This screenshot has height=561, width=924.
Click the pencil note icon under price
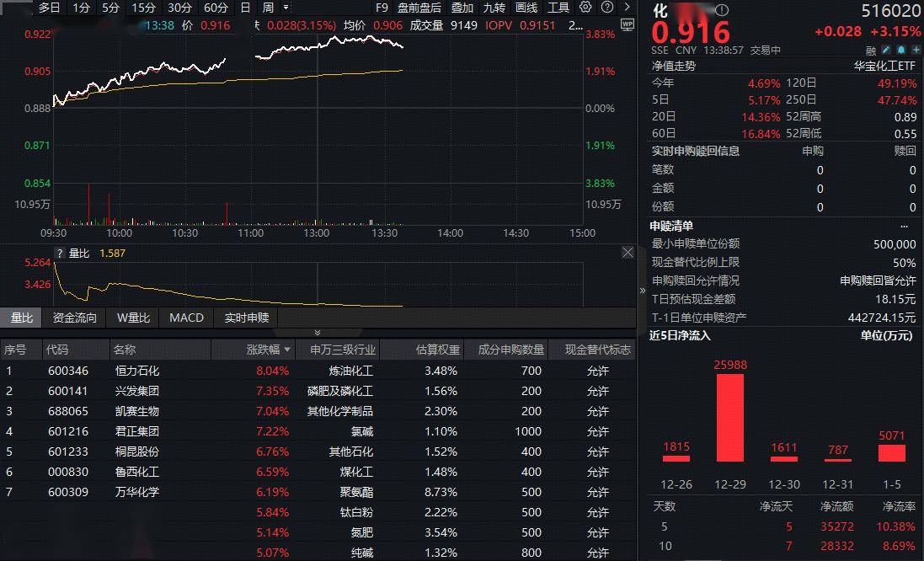click(x=886, y=50)
